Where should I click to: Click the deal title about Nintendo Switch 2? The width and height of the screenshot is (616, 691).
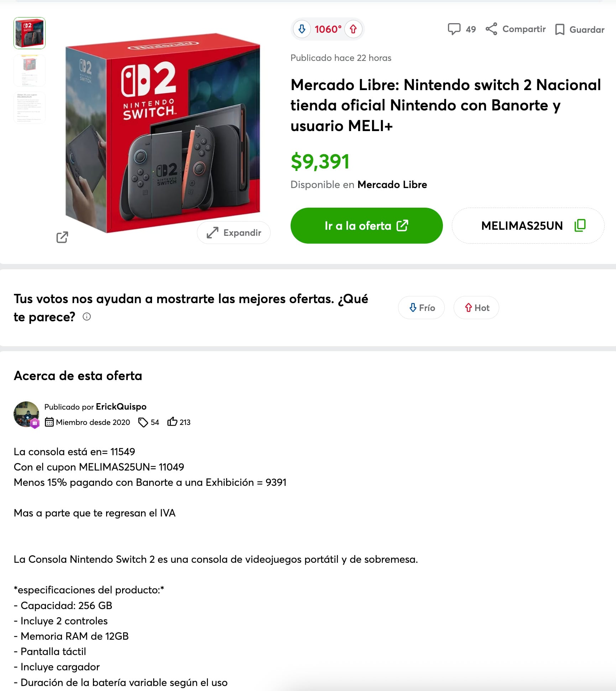click(x=445, y=105)
